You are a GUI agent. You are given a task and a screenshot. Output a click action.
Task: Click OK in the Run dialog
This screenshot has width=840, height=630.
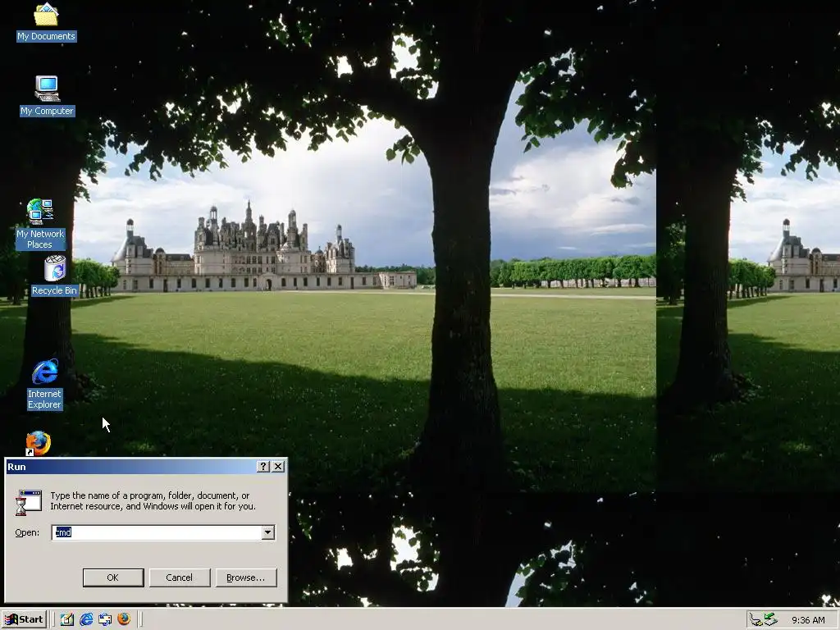click(x=113, y=577)
